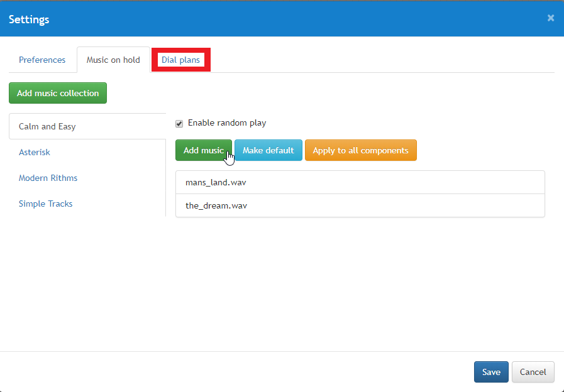Screen dimensions: 564x392
Task: Toggle the Enable random play checkbox
Action: (x=179, y=124)
